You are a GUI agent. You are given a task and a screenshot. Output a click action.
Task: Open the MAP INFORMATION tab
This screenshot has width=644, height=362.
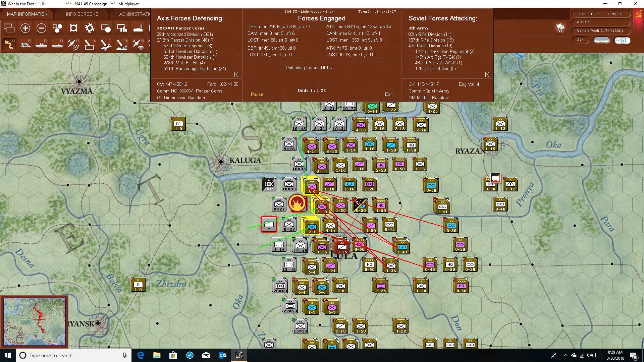(x=27, y=14)
